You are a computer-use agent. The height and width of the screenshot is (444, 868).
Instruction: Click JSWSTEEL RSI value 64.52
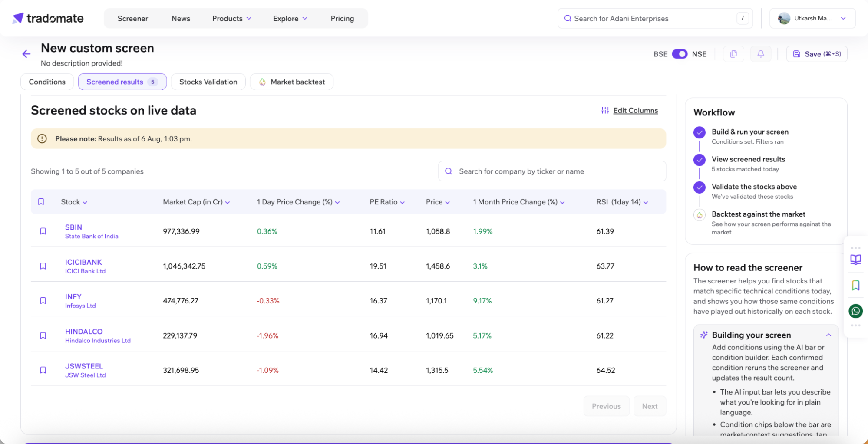point(606,370)
